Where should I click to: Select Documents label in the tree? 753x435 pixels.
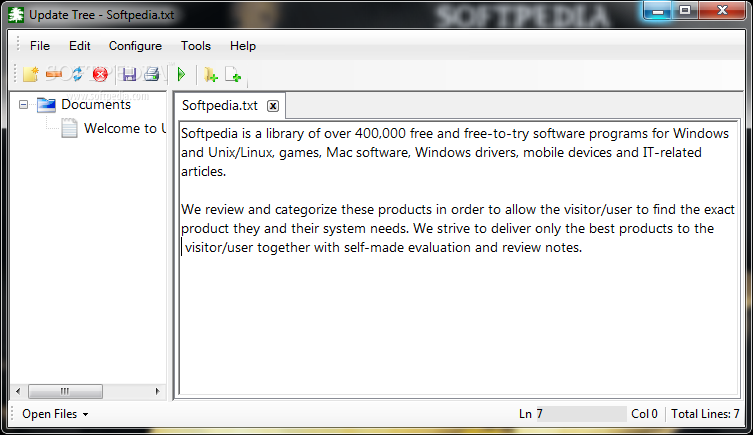(x=96, y=104)
